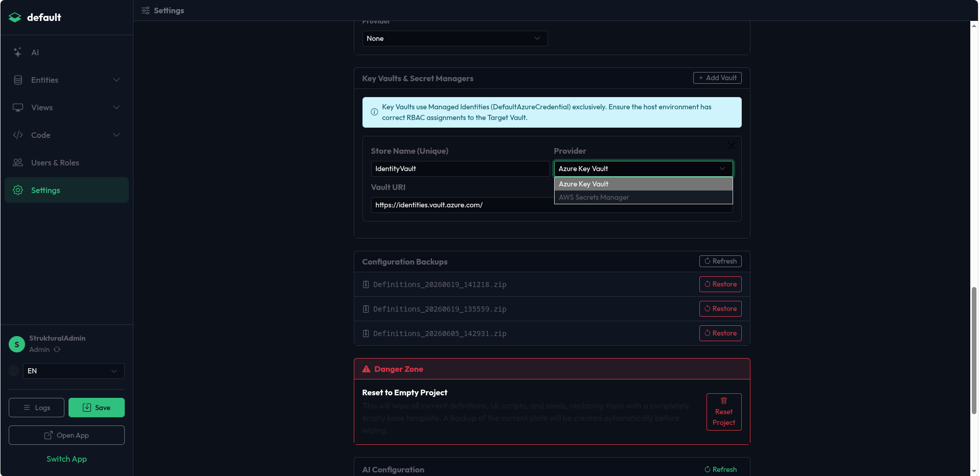Image resolution: width=980 pixels, height=476 pixels.
Task: Click the Logs button
Action: pyautogui.click(x=36, y=408)
